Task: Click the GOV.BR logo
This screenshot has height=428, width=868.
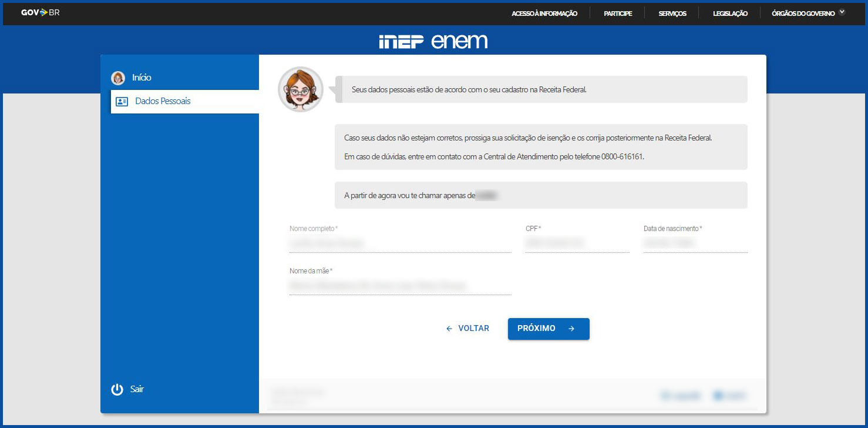Action: click(x=40, y=13)
